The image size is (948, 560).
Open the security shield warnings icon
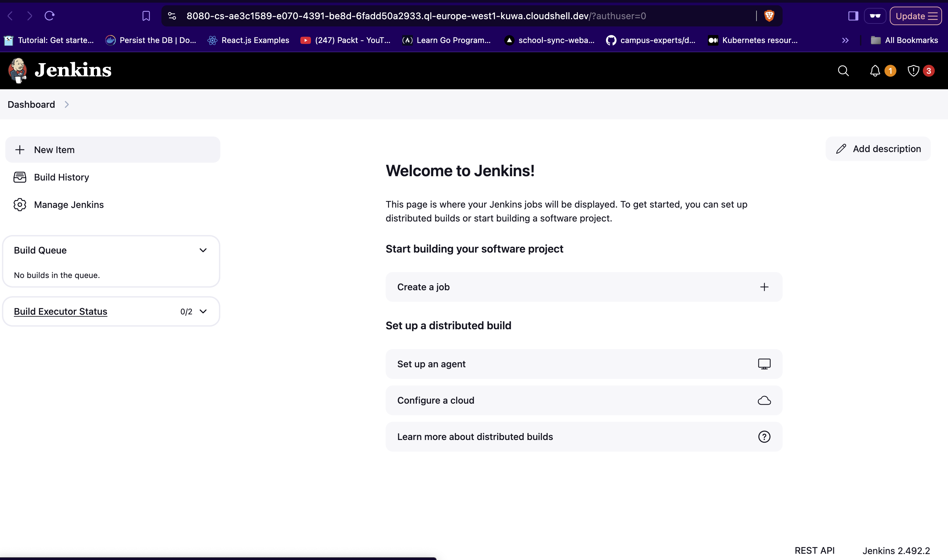[913, 71]
